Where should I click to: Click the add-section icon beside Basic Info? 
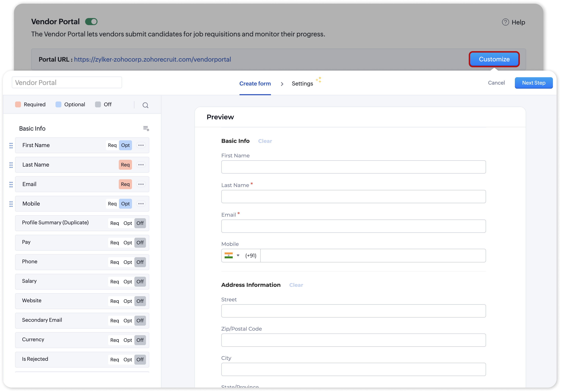(x=146, y=128)
